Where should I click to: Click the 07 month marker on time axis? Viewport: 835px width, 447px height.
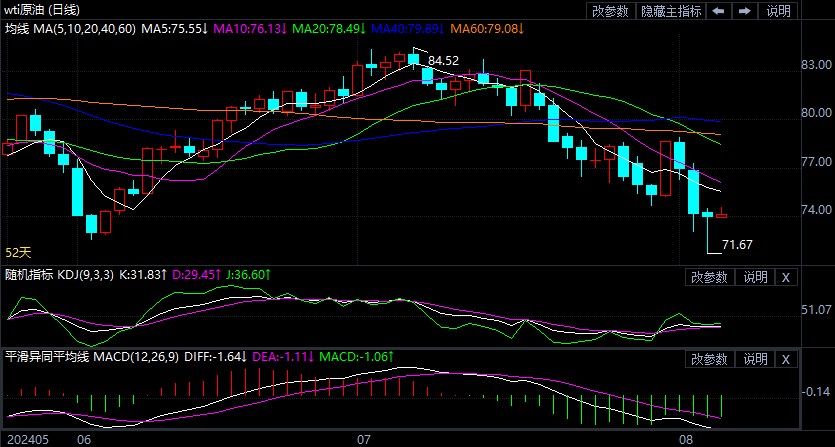coord(363,440)
